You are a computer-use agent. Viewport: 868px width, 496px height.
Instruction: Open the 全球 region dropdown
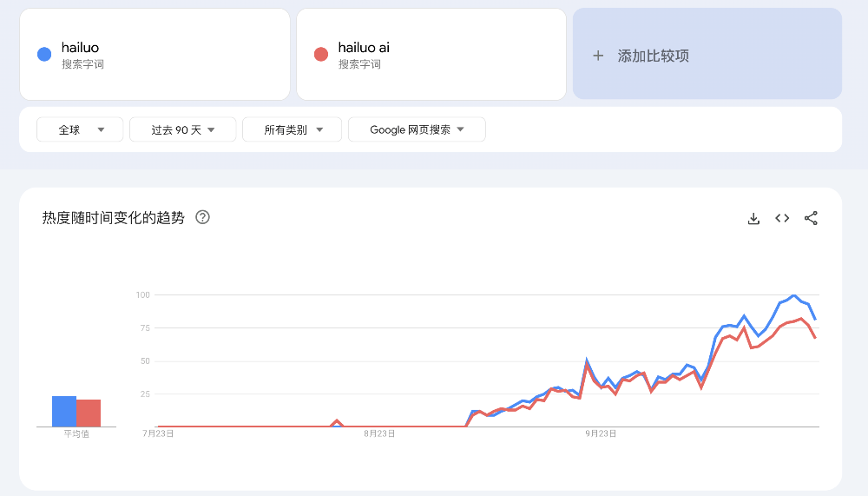(x=80, y=129)
